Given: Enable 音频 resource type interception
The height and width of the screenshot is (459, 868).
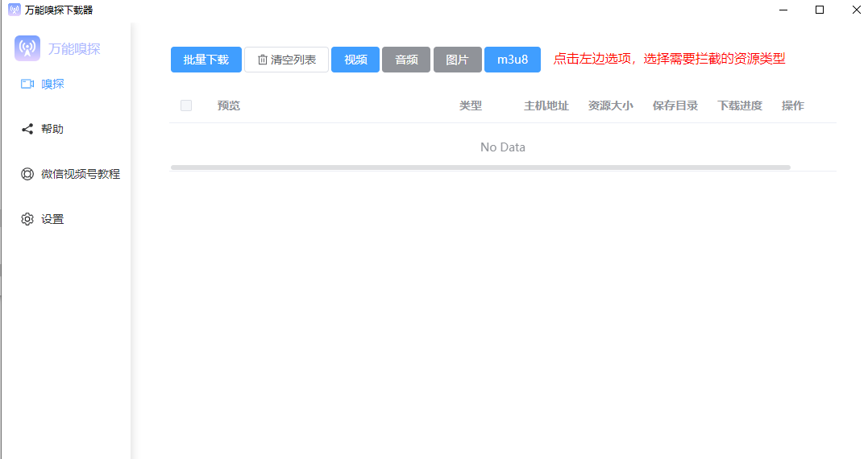Looking at the screenshot, I should click(x=406, y=60).
